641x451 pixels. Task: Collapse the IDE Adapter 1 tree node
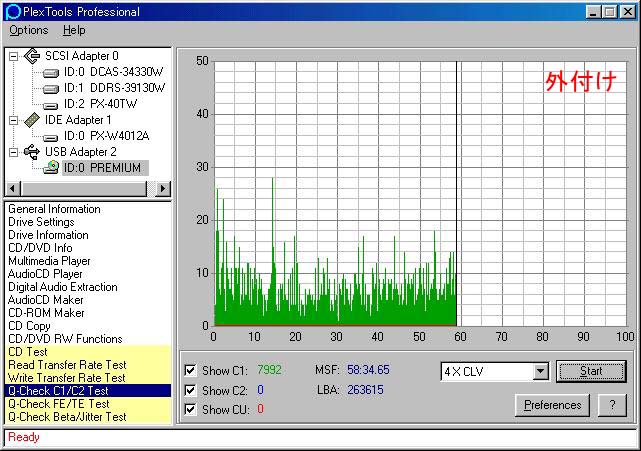point(13,120)
